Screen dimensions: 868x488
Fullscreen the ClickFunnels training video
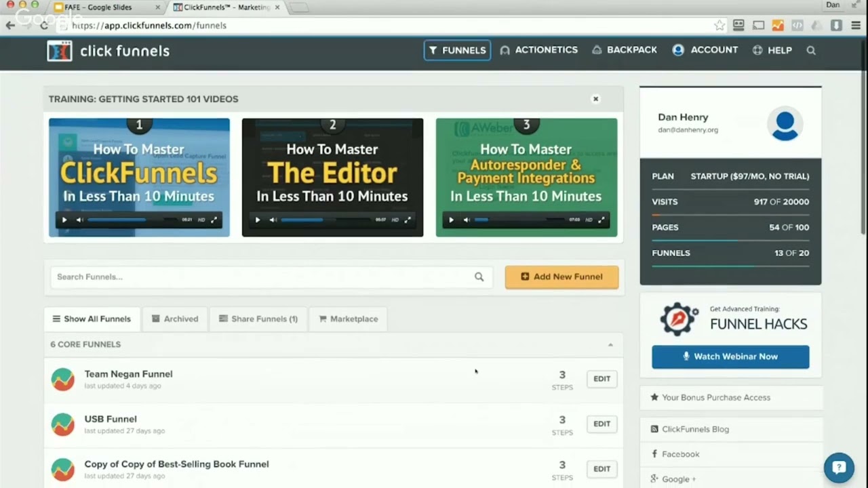(214, 220)
